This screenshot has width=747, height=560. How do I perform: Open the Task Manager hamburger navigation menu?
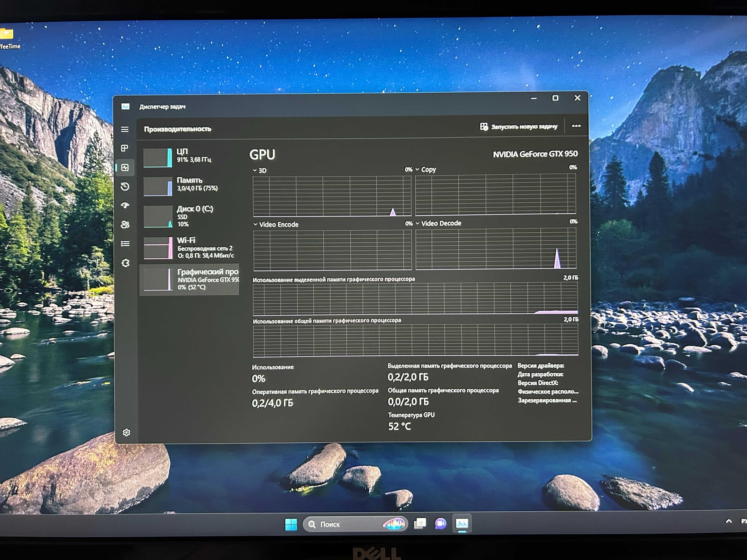125,129
